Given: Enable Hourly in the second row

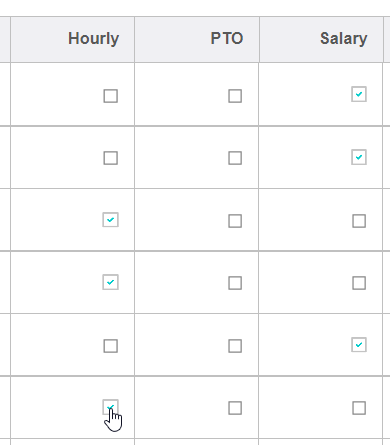Looking at the screenshot, I should pos(111,158).
